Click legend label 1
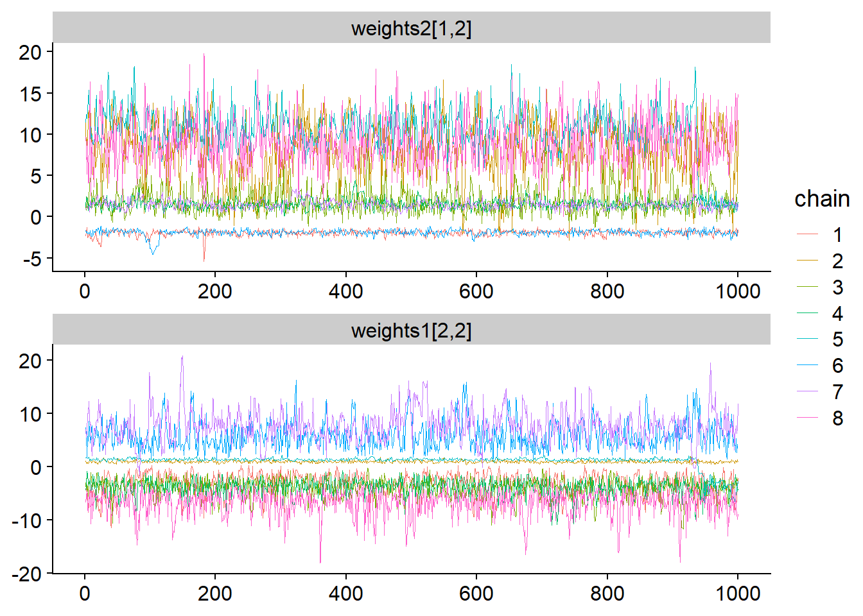The height and width of the screenshot is (616, 863). pyautogui.click(x=837, y=235)
